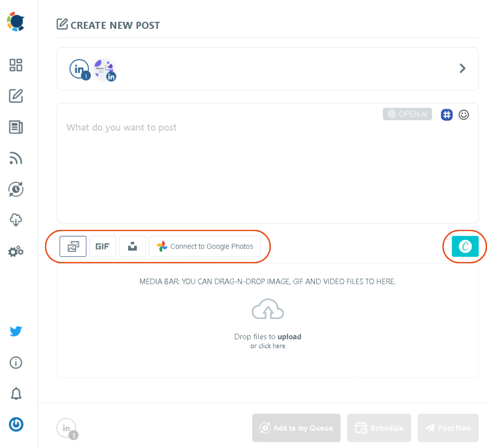The height and width of the screenshot is (448, 487).
Task: Open the cloud download section
Action: coord(15,220)
